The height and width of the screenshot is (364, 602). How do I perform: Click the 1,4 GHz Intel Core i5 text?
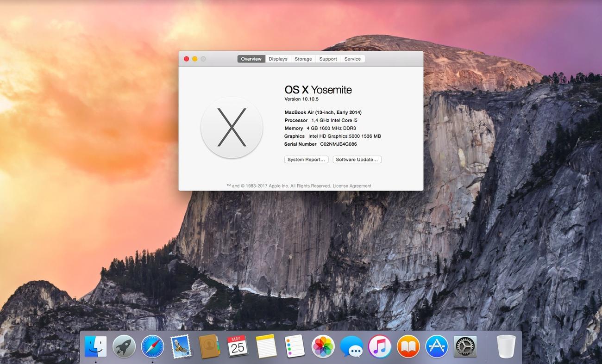point(334,120)
